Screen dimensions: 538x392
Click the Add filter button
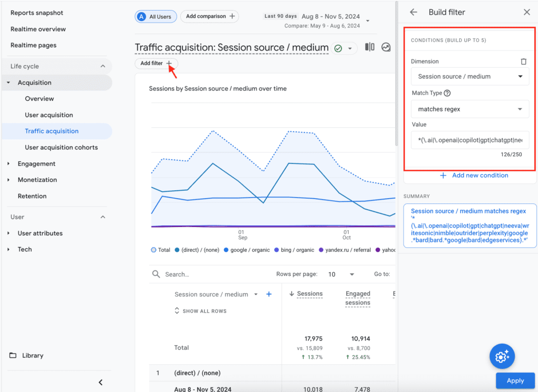point(156,63)
